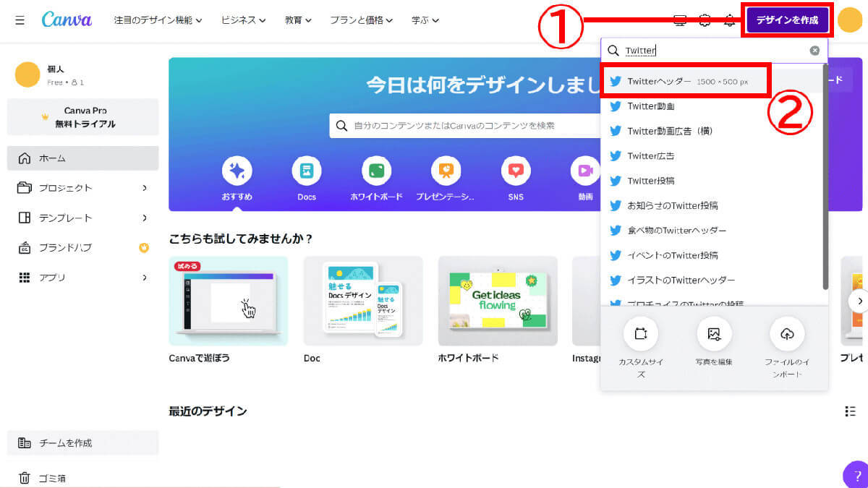Choose the Twitter投稿 suggestion
868x488 pixels.
[713, 181]
